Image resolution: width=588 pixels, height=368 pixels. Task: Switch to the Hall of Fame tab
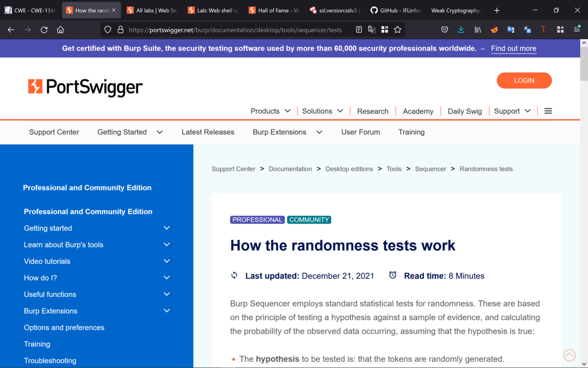pyautogui.click(x=274, y=10)
